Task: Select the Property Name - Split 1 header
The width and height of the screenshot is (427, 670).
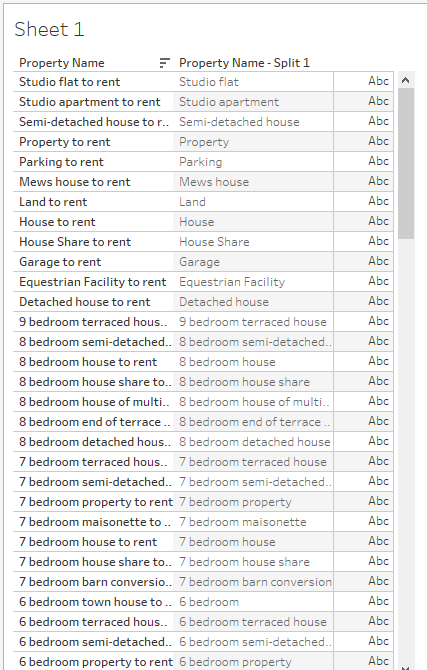Action: click(244, 63)
